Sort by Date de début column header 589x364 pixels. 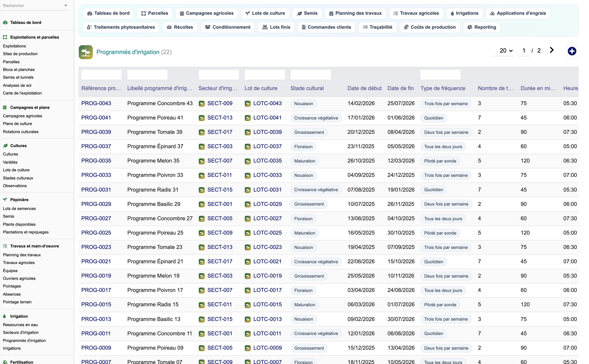[x=364, y=88]
